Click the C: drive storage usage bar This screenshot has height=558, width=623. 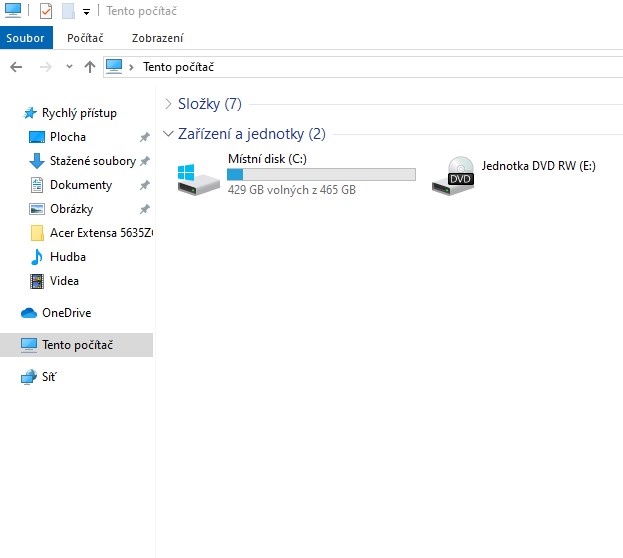(320, 175)
